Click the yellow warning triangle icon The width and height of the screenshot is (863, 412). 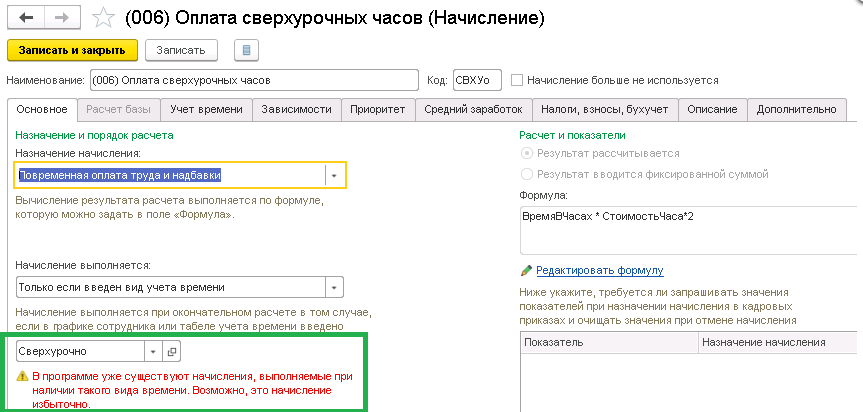pos(22,377)
